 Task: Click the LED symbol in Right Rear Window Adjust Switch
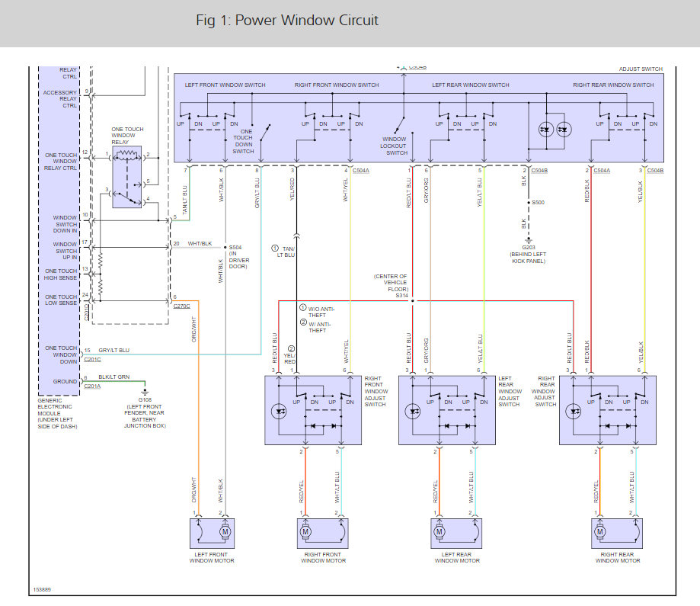pos(574,411)
